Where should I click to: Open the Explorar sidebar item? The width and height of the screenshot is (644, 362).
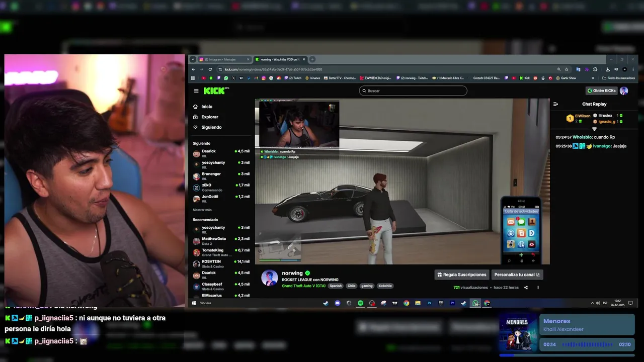(x=206, y=117)
